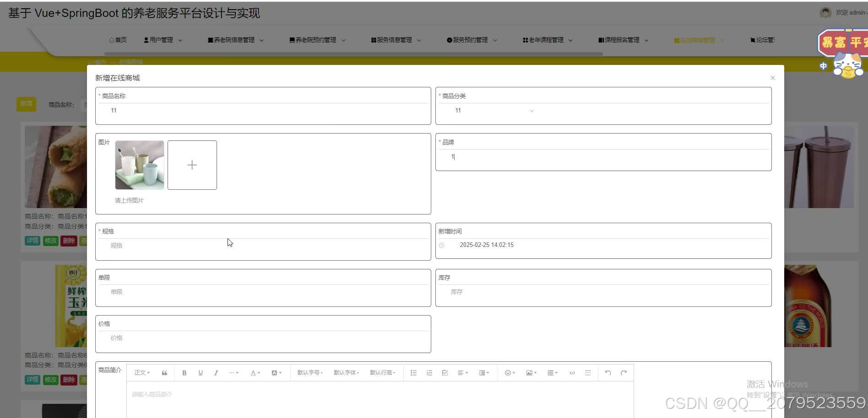
Task: Focus the 库存 input field
Action: point(603,292)
